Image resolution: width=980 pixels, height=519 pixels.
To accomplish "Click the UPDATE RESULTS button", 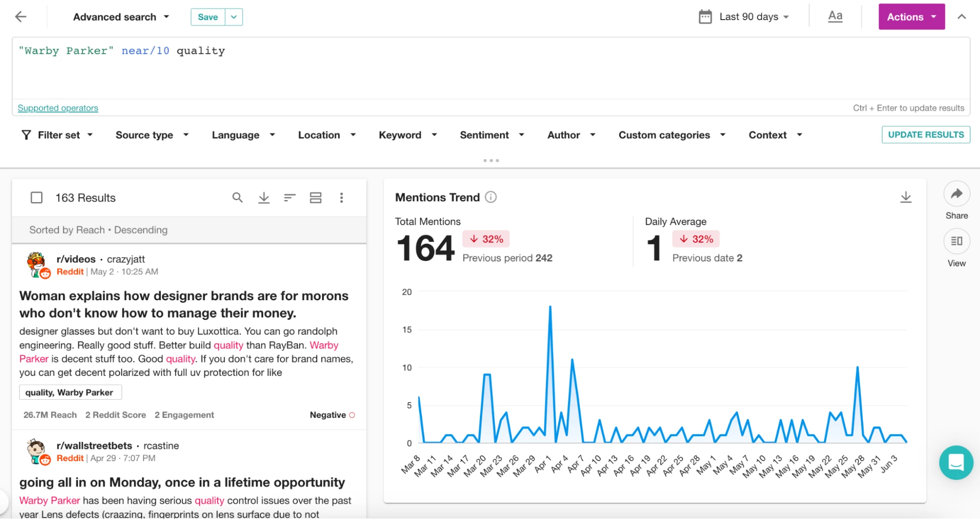I will tap(926, 134).
